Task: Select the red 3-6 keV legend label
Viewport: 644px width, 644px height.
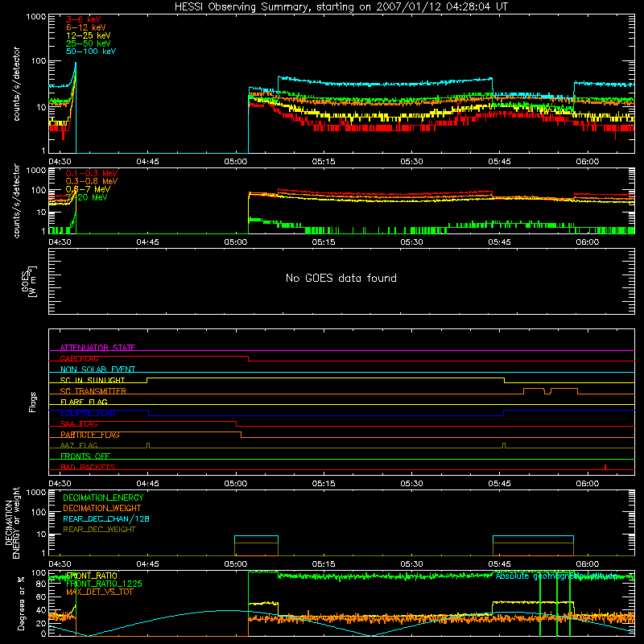Action: coord(84,19)
